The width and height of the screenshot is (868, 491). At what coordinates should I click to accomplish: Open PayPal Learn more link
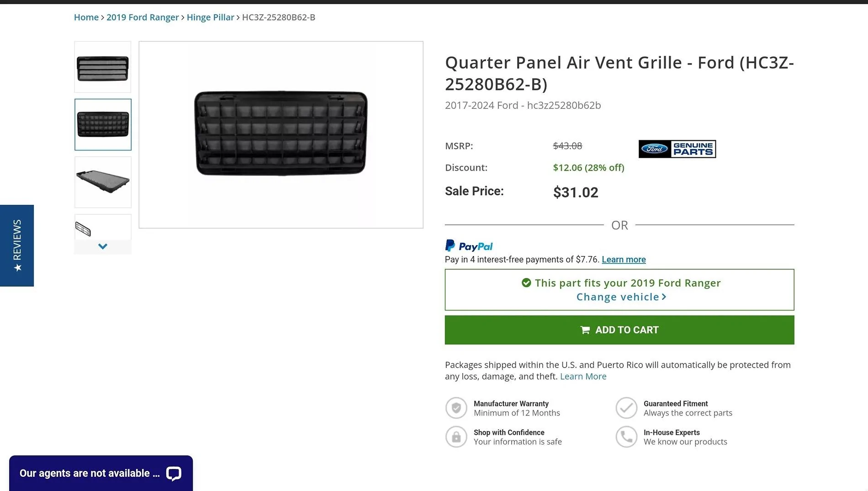tap(624, 260)
